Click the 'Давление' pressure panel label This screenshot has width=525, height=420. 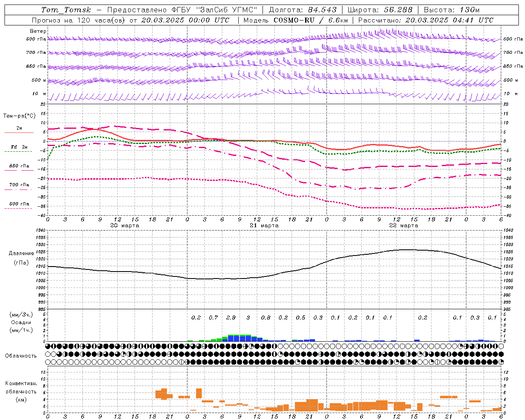21,253
